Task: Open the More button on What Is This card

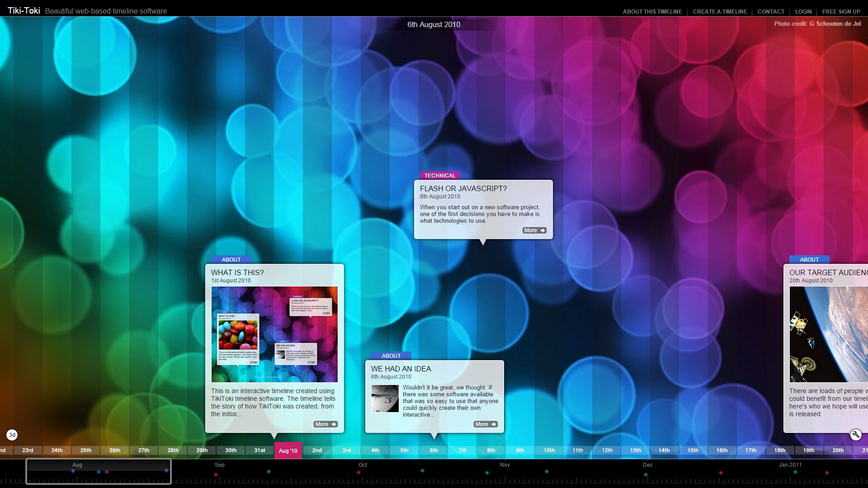Action: point(325,424)
